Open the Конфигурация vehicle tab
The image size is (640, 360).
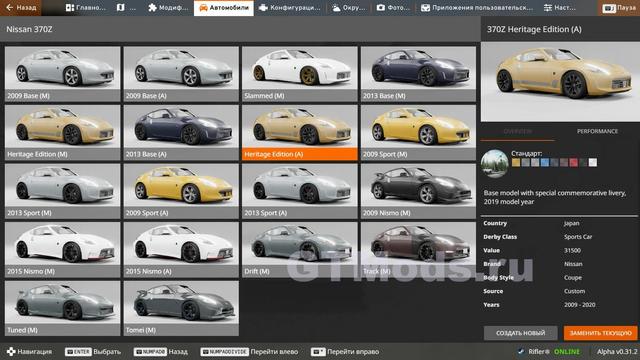pos(290,8)
